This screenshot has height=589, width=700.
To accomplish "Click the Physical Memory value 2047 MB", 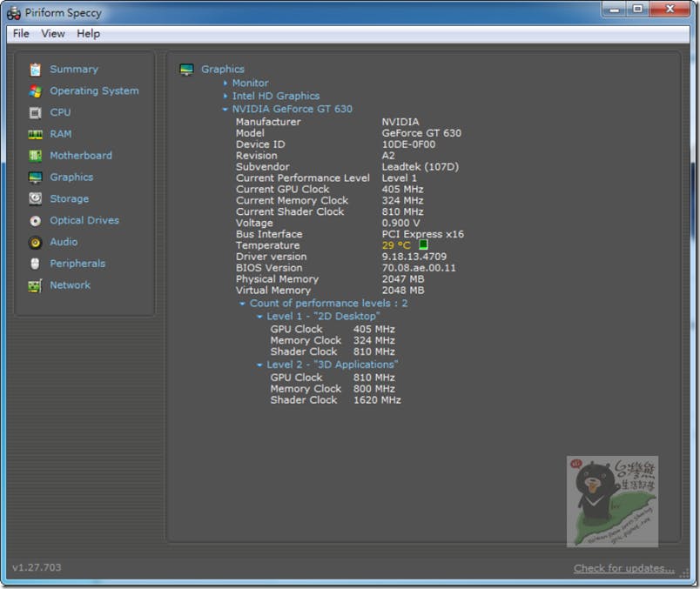I will tap(403, 279).
